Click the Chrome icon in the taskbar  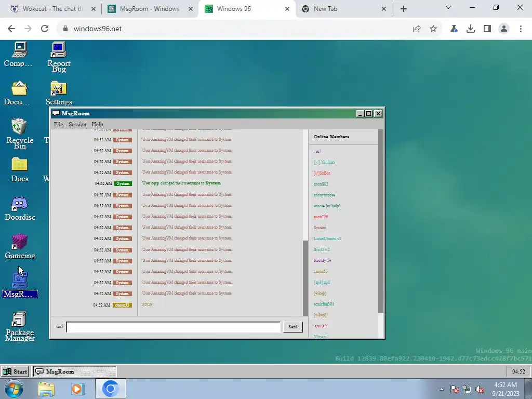tap(110, 389)
